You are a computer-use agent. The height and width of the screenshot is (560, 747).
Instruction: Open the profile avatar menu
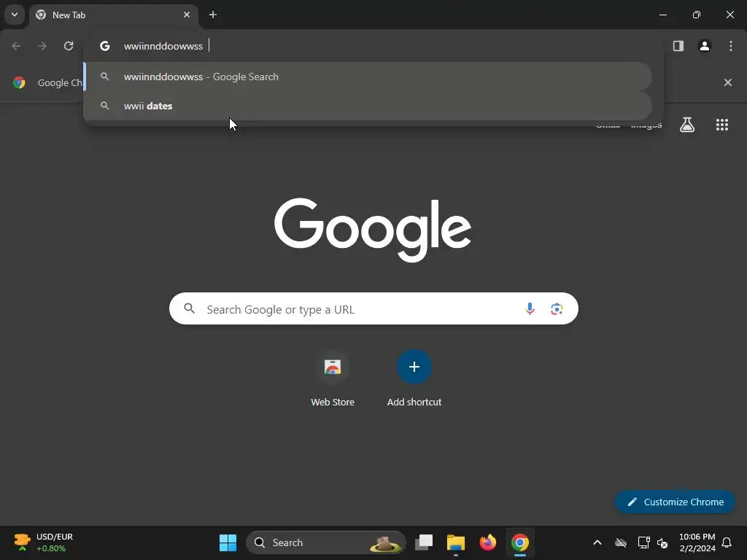point(705,46)
